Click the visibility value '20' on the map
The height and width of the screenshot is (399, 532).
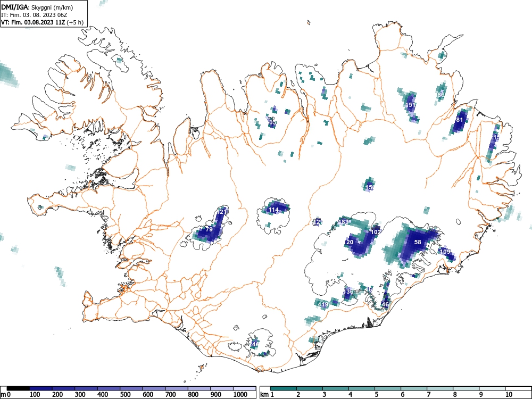pos(350,242)
